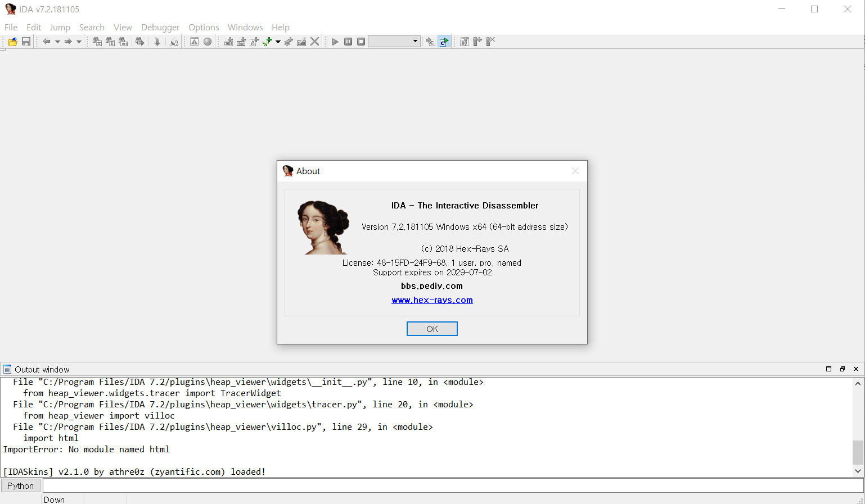Click the green plus structure icon

click(268, 42)
